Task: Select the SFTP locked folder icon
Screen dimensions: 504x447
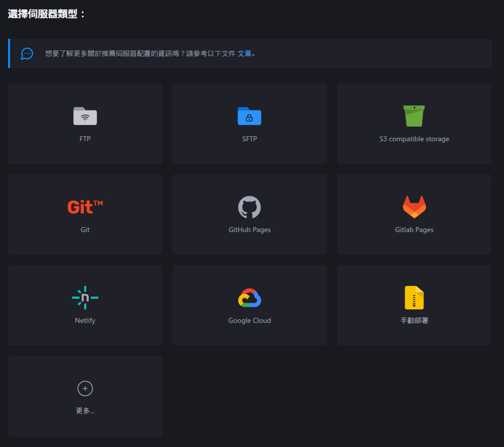Action: (x=249, y=116)
